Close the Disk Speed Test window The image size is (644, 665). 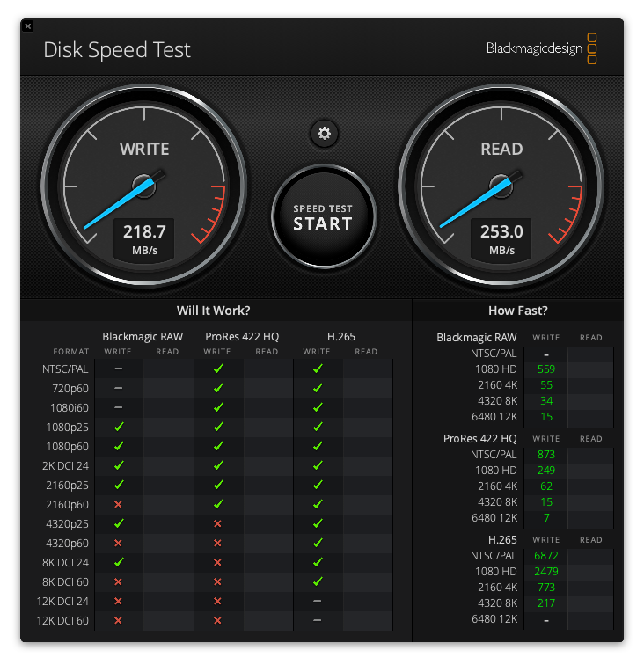pyautogui.click(x=28, y=26)
